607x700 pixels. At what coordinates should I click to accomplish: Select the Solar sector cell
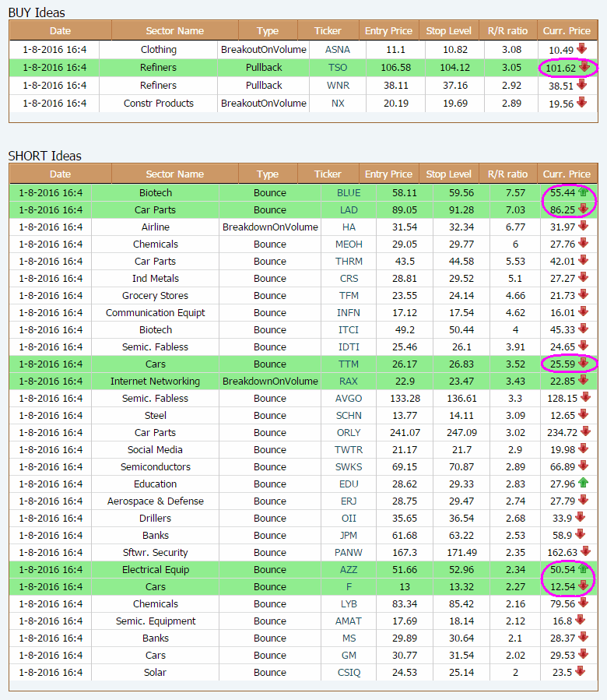click(x=156, y=672)
